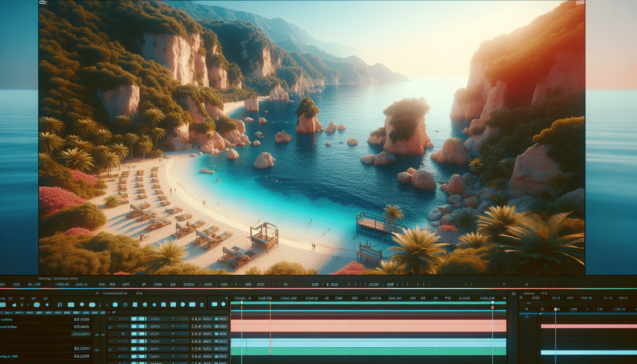The width and height of the screenshot is (637, 364).
Task: Open the first item in the menu strip
Action: [3, 284]
